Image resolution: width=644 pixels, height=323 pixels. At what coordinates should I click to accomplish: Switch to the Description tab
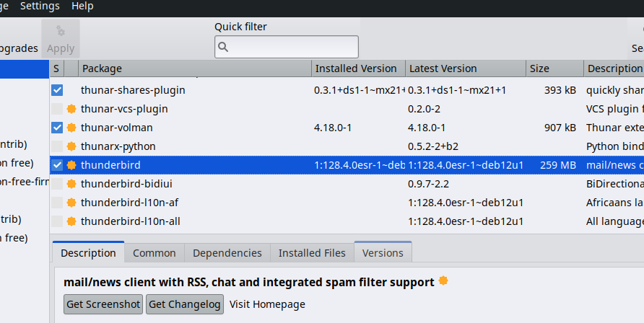[x=88, y=253]
